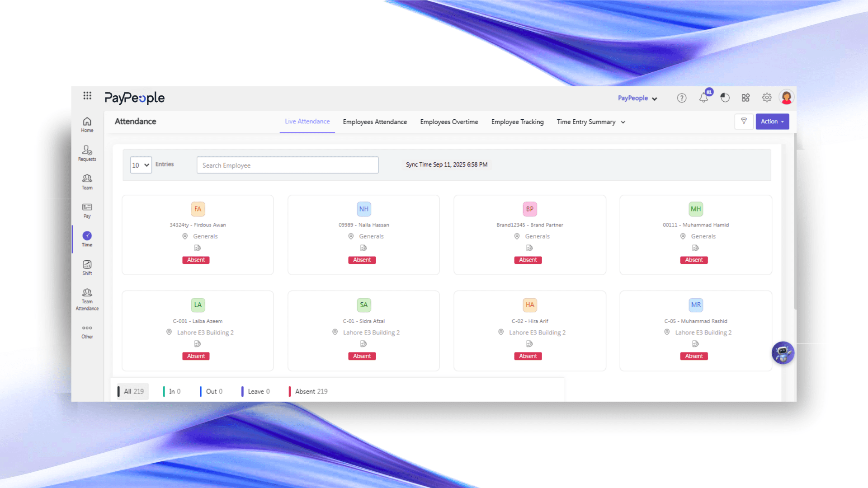Open the app grid launcher icon
This screenshot has height=488, width=868.
[87, 96]
